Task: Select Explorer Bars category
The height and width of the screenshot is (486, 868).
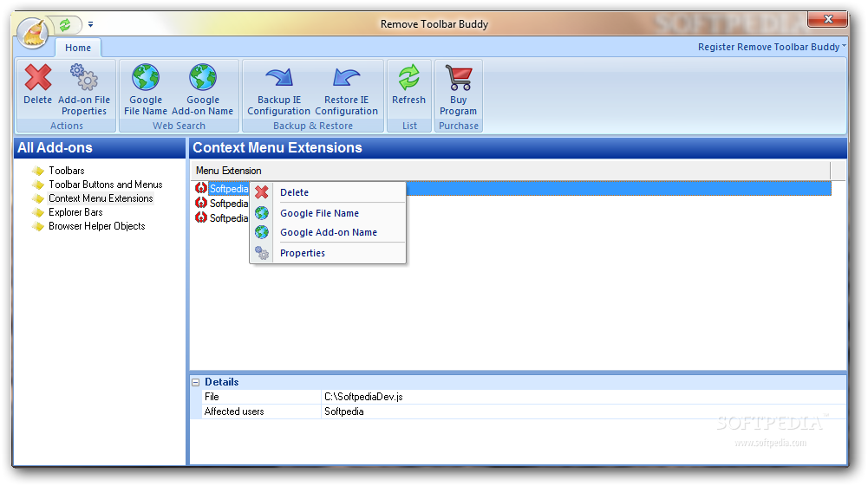Action: tap(75, 212)
